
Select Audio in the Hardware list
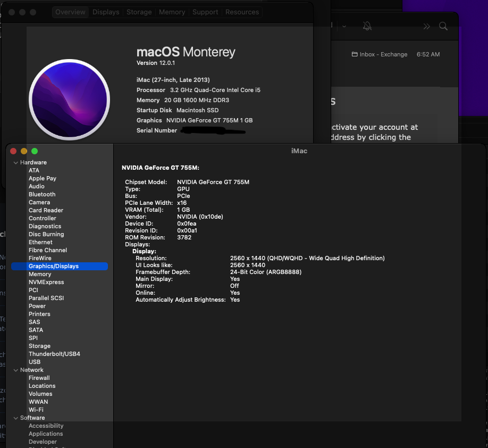click(x=36, y=186)
